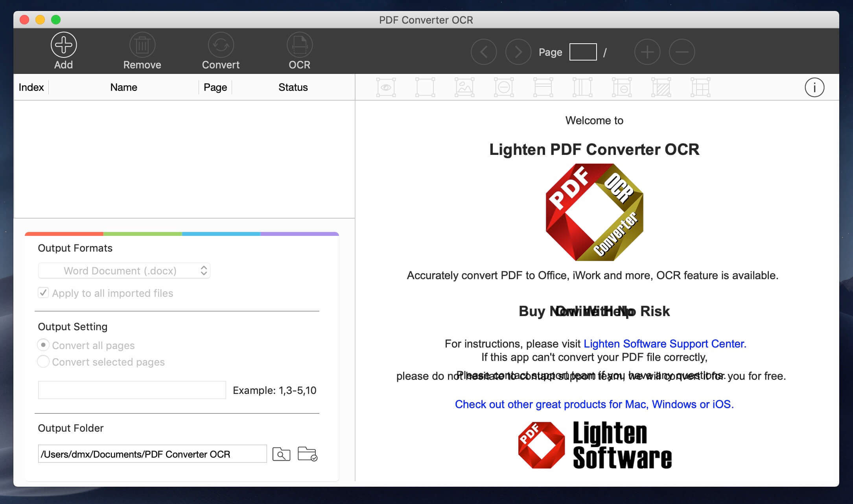Screen dimensions: 853x504
Task: Click the purple format tab strip
Action: (300, 234)
